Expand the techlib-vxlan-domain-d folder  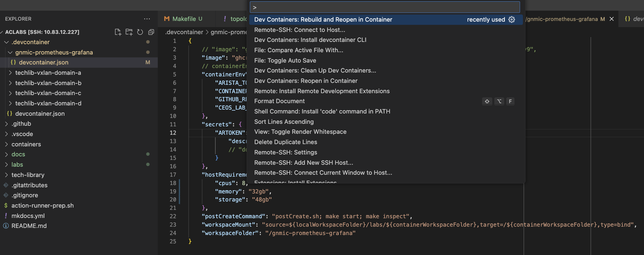10,103
